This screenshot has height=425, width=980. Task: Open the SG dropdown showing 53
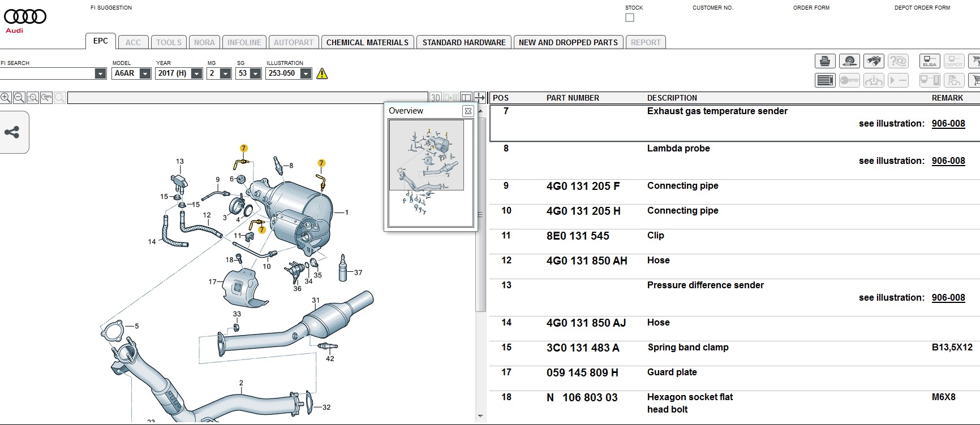tap(255, 73)
